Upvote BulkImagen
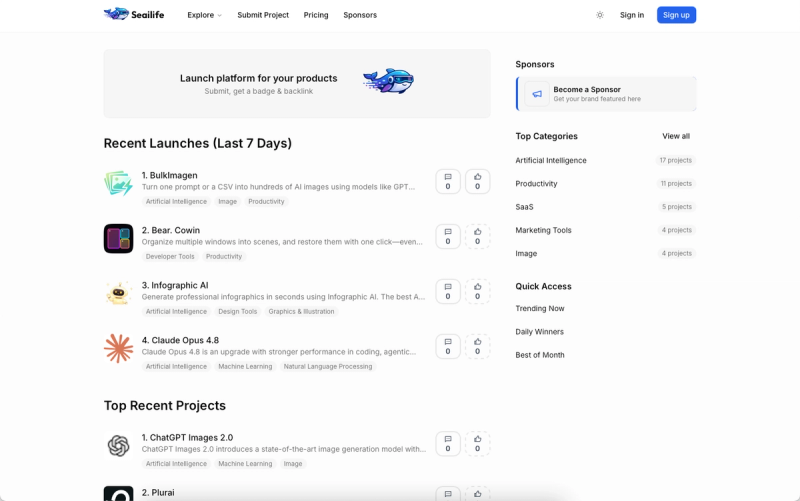Screen dimensions: 800x501 point(478,182)
